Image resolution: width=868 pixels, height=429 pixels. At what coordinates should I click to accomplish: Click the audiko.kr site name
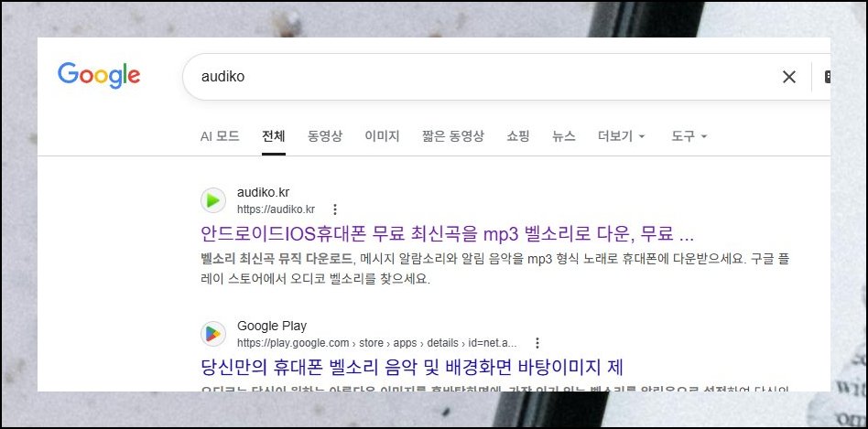point(263,192)
